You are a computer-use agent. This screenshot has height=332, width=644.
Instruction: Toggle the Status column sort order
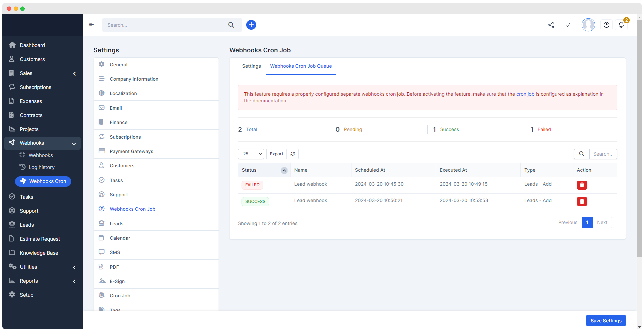click(284, 170)
